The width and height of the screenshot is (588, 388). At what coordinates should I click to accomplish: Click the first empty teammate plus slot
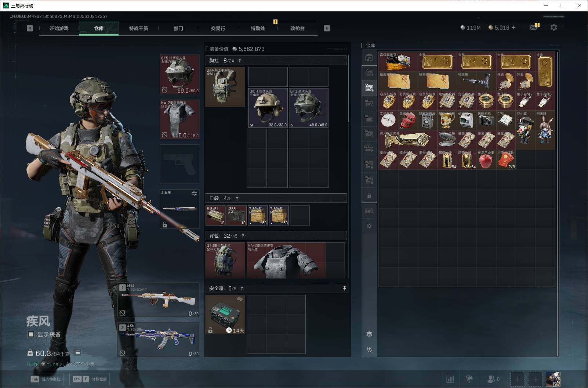517,379
